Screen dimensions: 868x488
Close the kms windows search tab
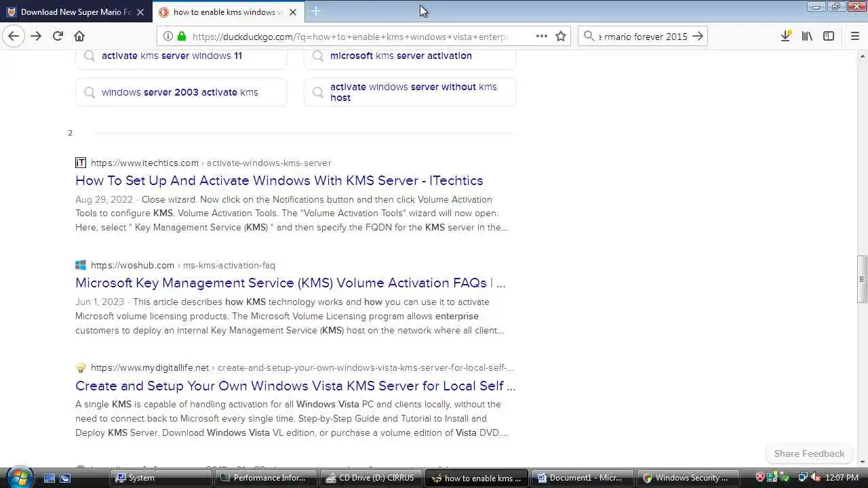tap(293, 12)
